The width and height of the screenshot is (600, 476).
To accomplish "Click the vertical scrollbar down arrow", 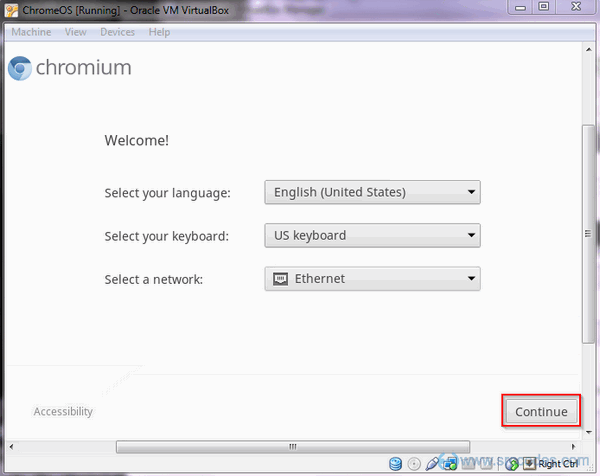I will pos(589,432).
